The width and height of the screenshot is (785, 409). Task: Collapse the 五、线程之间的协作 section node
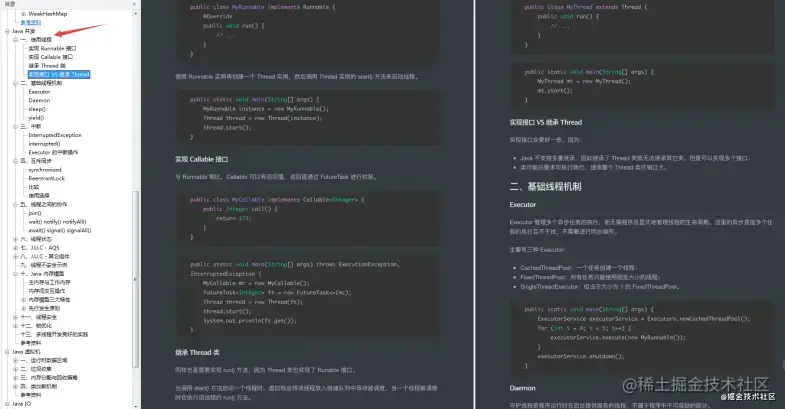(16, 205)
